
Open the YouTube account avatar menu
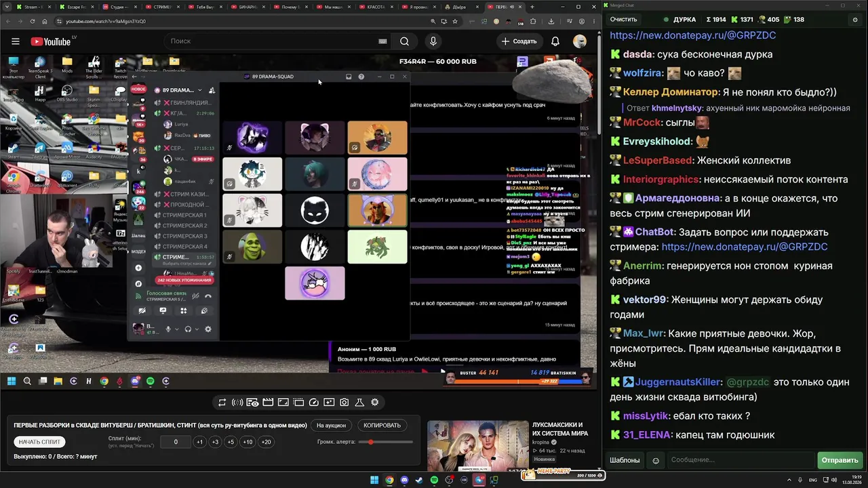tap(580, 41)
